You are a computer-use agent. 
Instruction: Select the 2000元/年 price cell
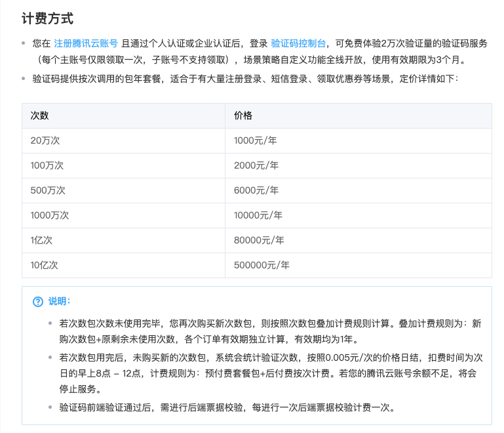point(359,166)
